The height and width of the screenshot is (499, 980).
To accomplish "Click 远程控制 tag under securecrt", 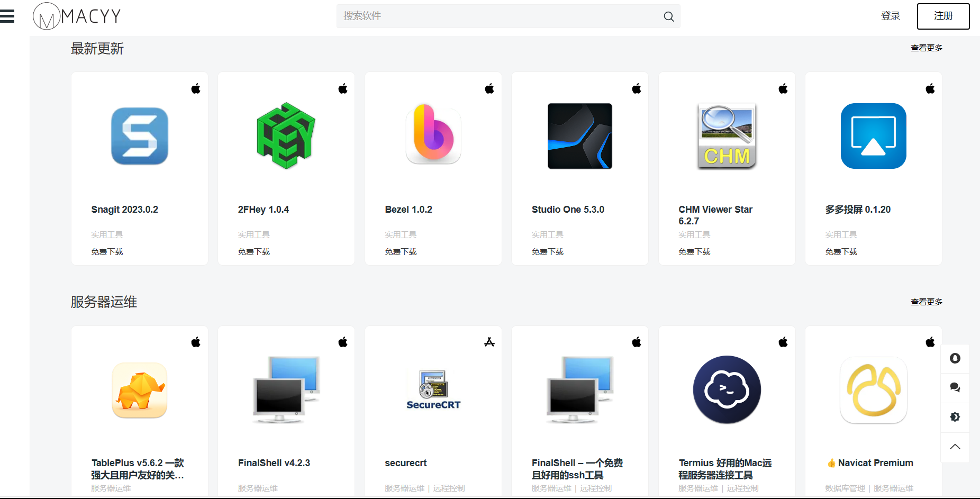I will point(449,488).
